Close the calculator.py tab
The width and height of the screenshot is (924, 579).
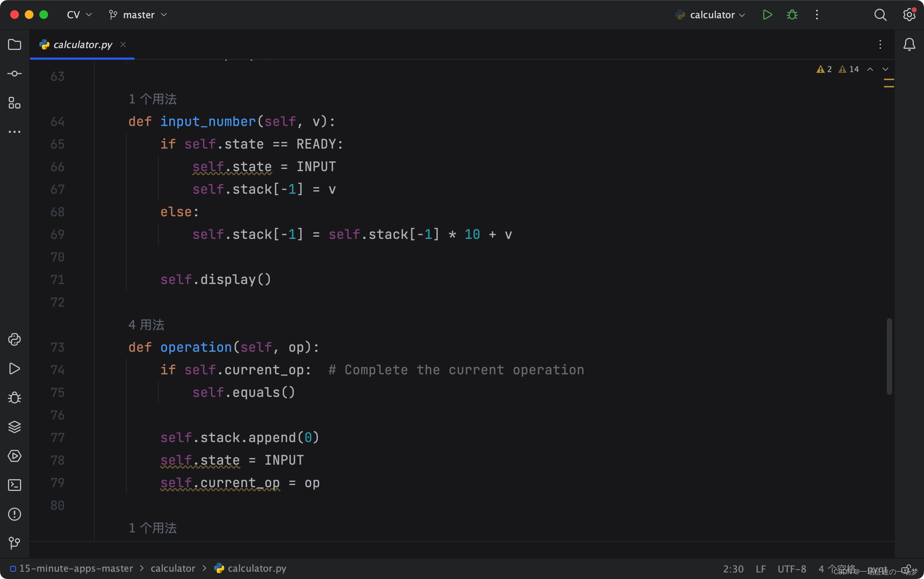click(x=123, y=44)
